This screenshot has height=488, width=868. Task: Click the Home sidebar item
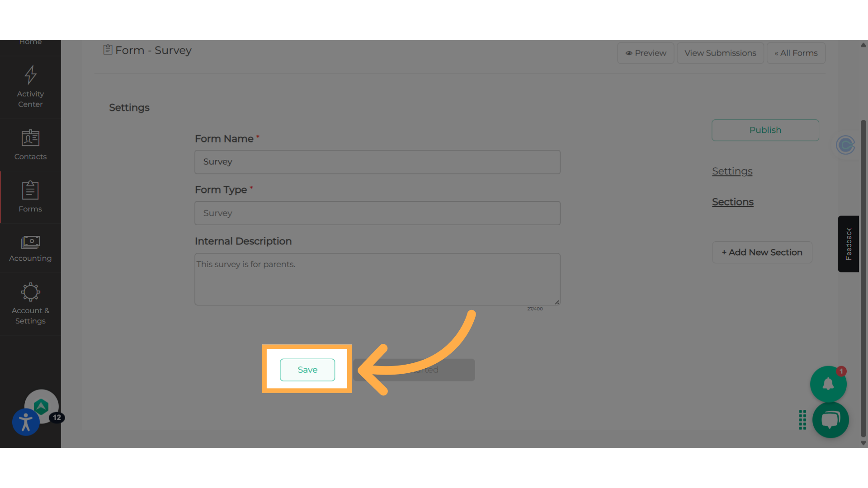(x=30, y=43)
